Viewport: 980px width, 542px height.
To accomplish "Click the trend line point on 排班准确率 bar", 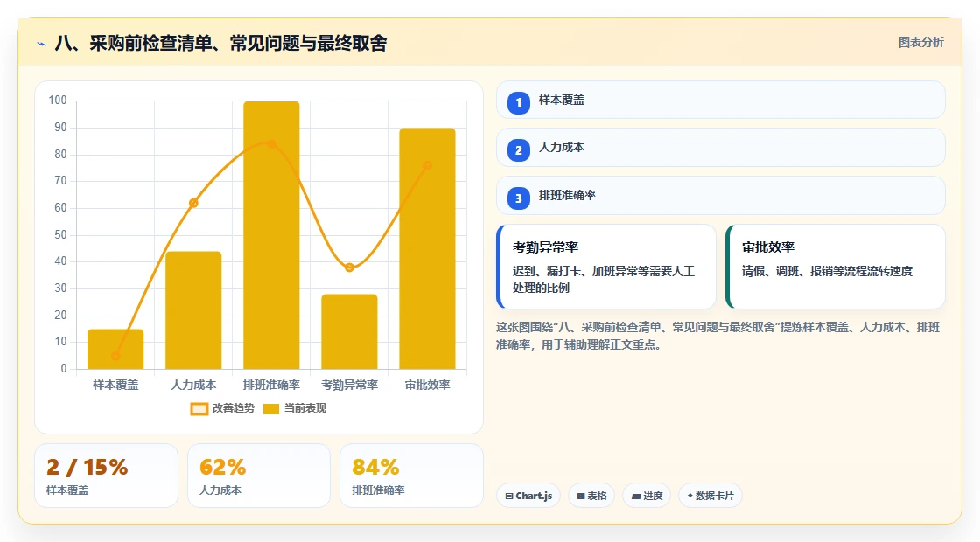I will coord(271,143).
